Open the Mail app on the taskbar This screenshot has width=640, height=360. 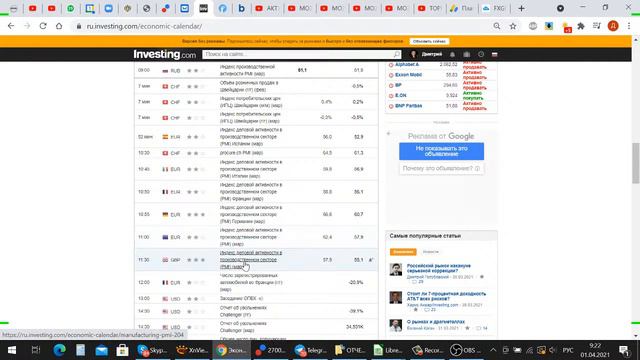[101, 350]
